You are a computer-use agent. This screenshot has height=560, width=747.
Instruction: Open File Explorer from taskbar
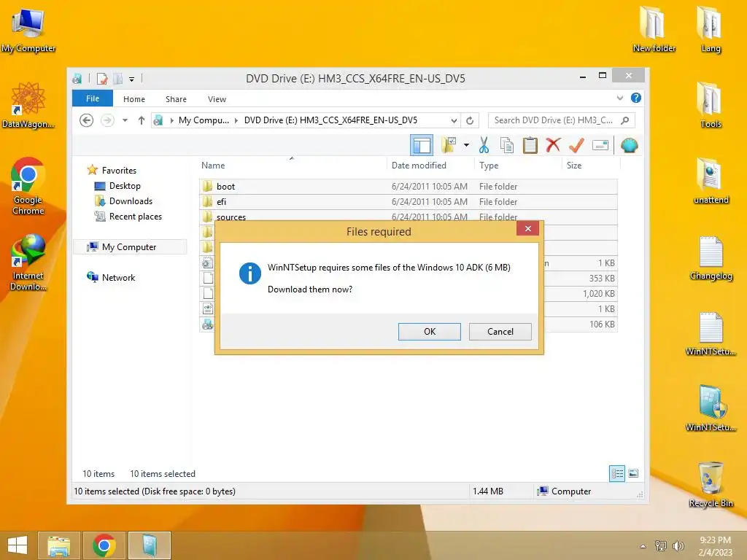click(x=59, y=545)
